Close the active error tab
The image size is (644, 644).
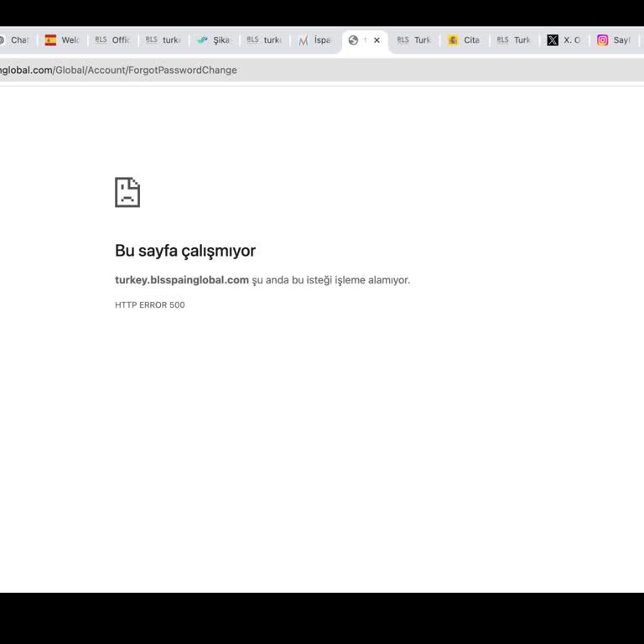(377, 40)
